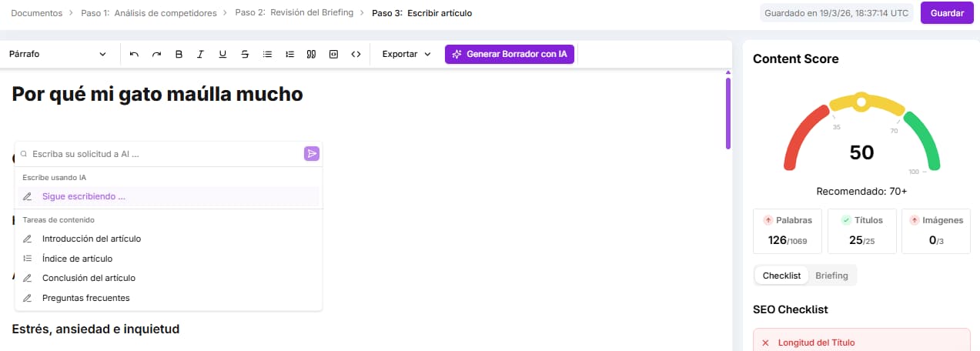Click the undo arrow in the toolbar
Screen dimensions: 980x351
135,55
